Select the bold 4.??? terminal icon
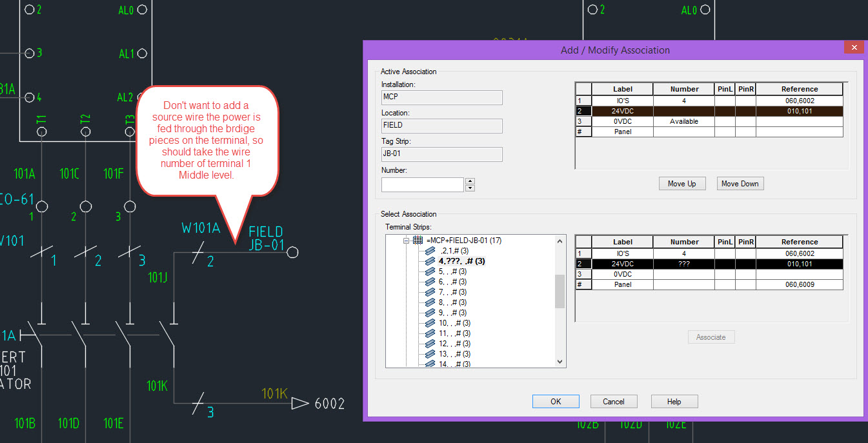This screenshot has height=443, width=868. click(430, 261)
